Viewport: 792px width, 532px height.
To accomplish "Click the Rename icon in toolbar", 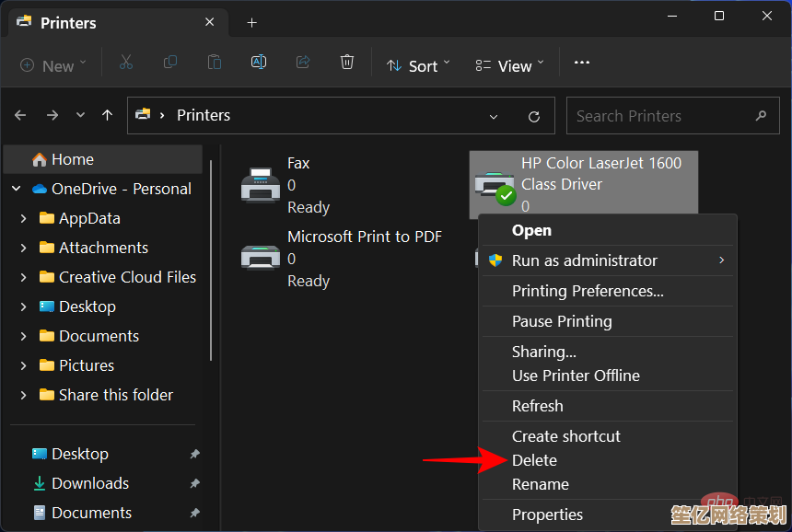I will [x=259, y=63].
